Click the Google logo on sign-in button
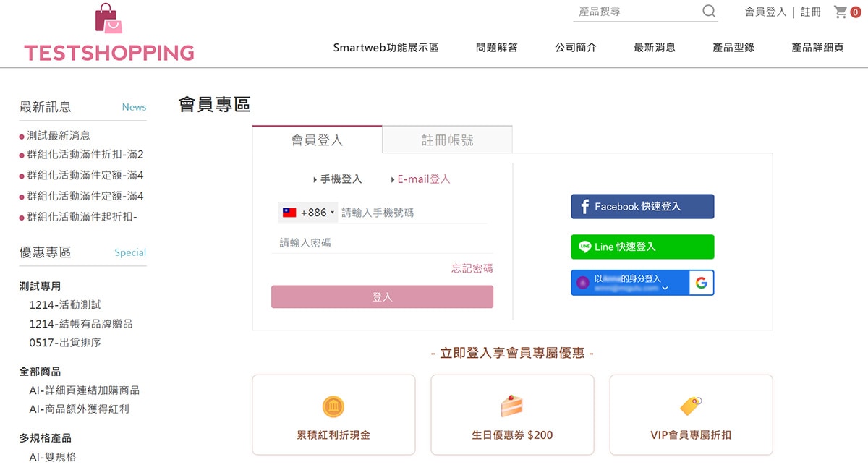Screen dimensions: 868x470 (x=701, y=283)
